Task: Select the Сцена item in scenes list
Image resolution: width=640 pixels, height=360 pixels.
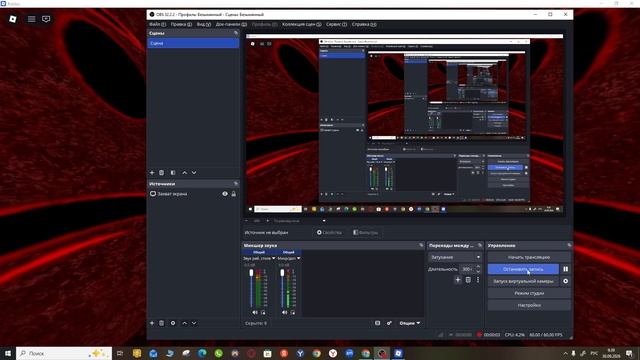Action: pos(193,43)
